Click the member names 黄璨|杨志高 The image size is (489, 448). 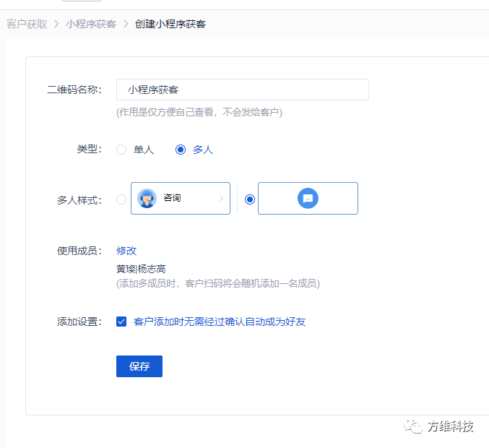(x=141, y=269)
